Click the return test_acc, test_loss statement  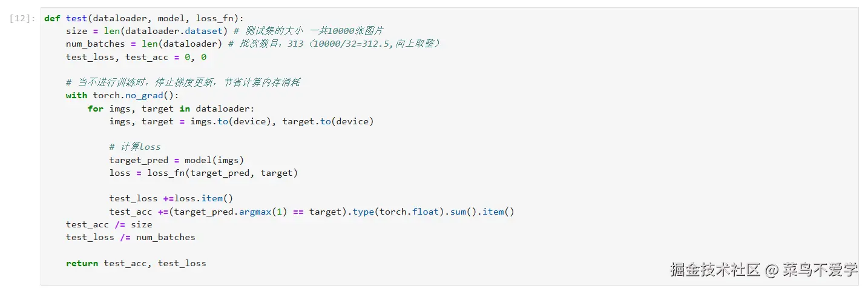click(x=136, y=263)
